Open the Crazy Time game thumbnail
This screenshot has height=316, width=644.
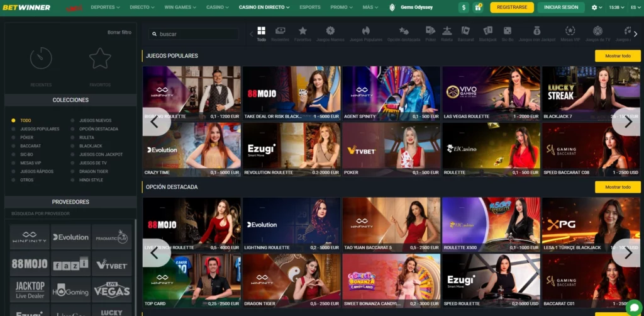click(192, 150)
